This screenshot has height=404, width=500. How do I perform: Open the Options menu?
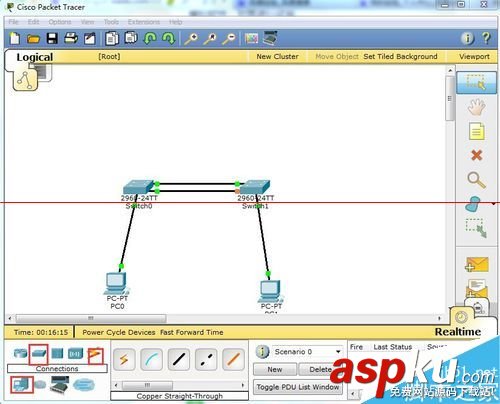click(x=60, y=22)
